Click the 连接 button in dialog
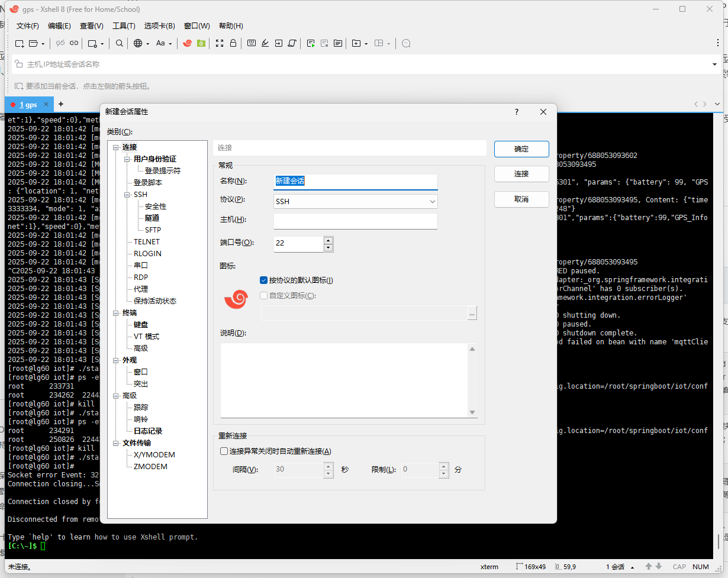The height and width of the screenshot is (578, 728). point(521,174)
